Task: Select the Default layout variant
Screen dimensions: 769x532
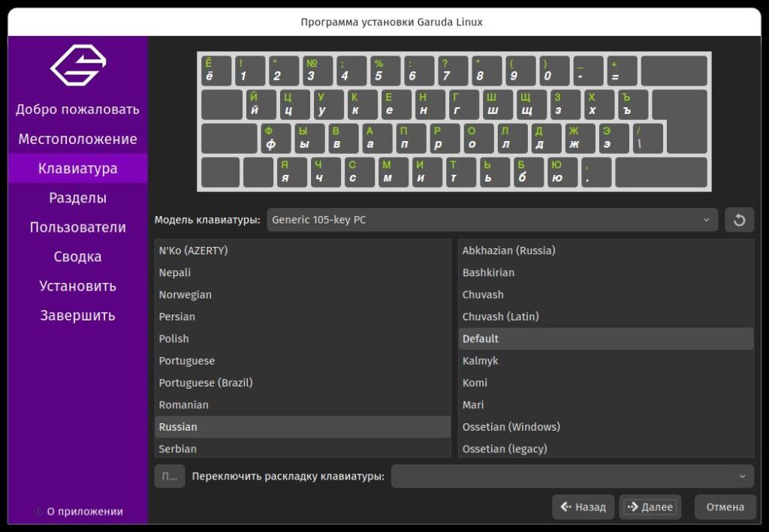Action: click(x=606, y=338)
